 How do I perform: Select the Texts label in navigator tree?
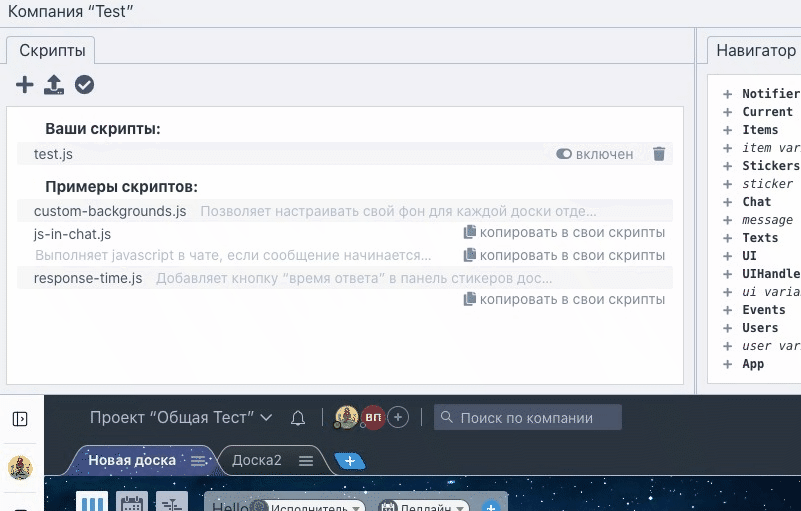tap(760, 238)
